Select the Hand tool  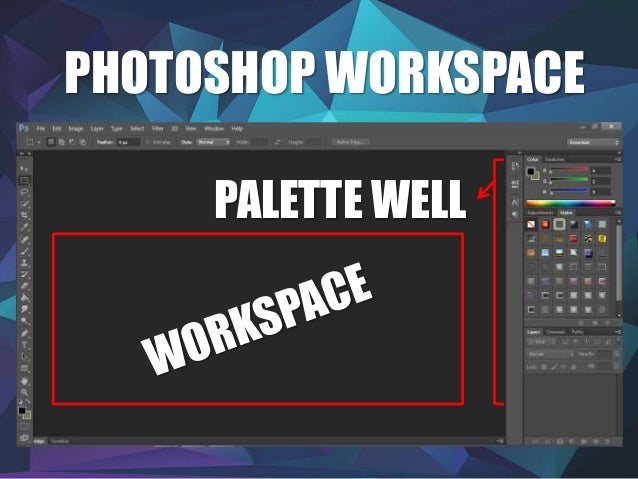[24, 381]
